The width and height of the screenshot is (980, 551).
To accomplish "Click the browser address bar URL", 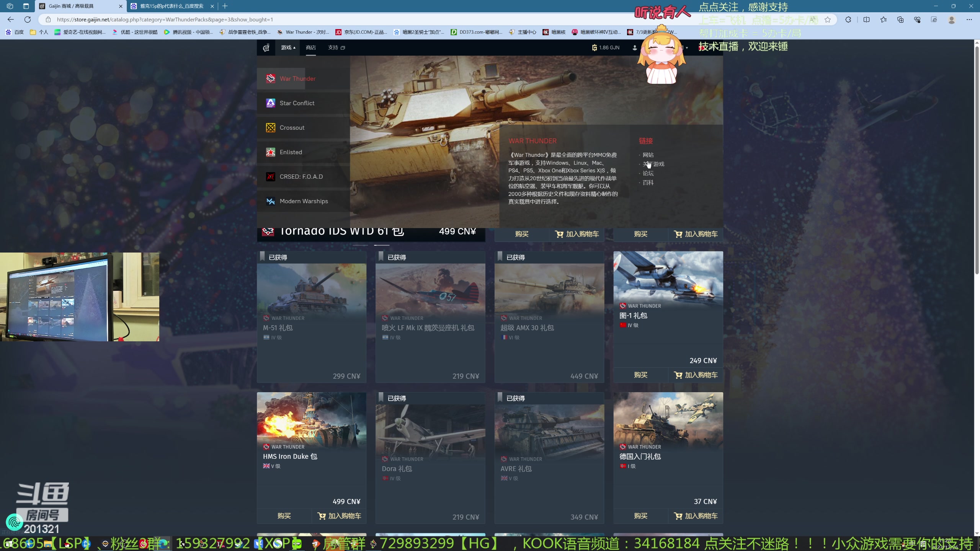I will click(x=165, y=20).
